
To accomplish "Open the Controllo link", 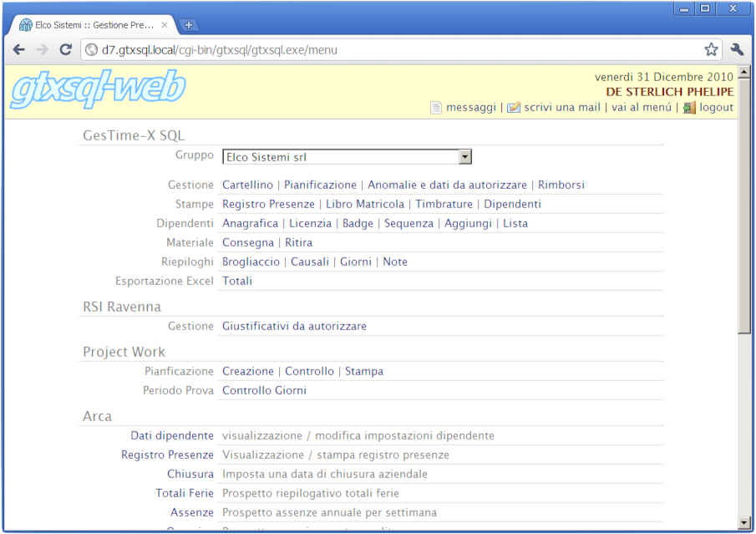I will coord(310,371).
